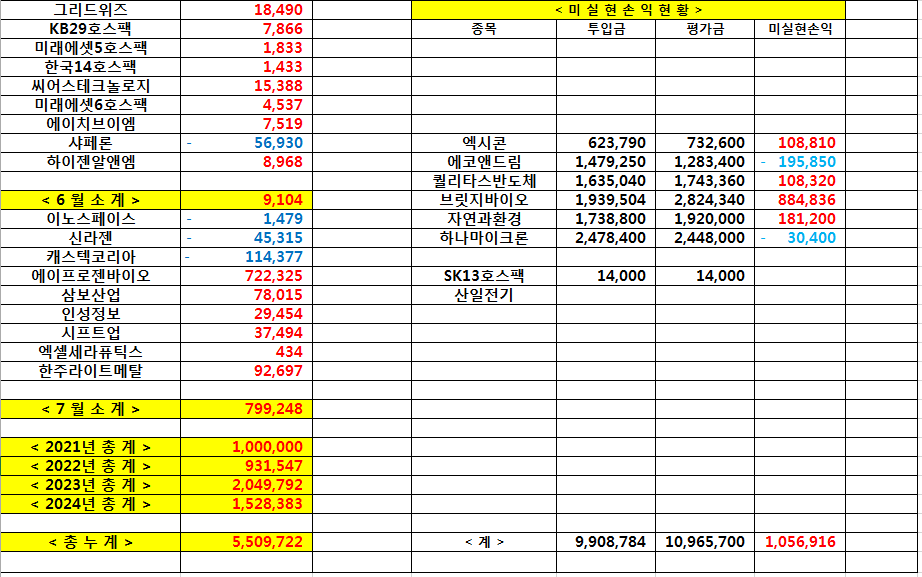Select the < 7 월 소 계 > subtotal label

point(91,409)
